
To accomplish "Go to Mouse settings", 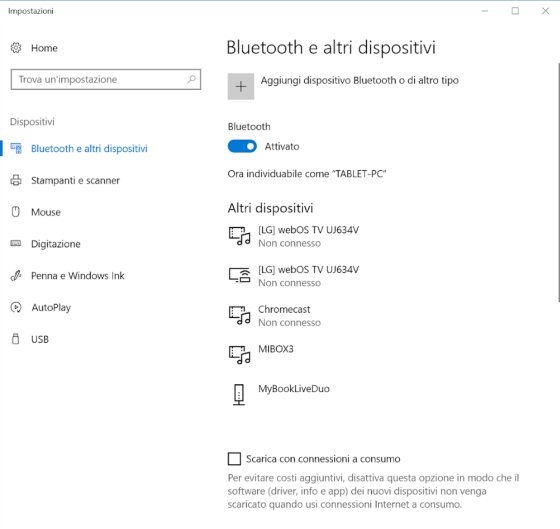I will (x=46, y=212).
